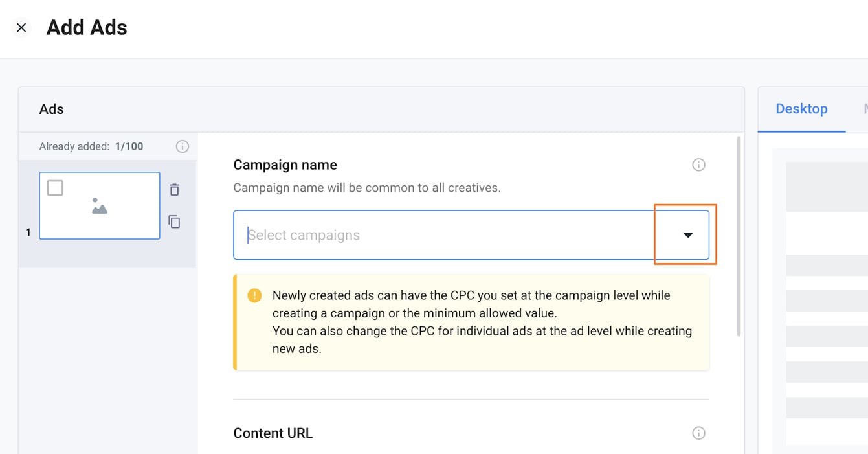Click the Ads panel header
Viewport: 868px width, 454px height.
(51, 109)
